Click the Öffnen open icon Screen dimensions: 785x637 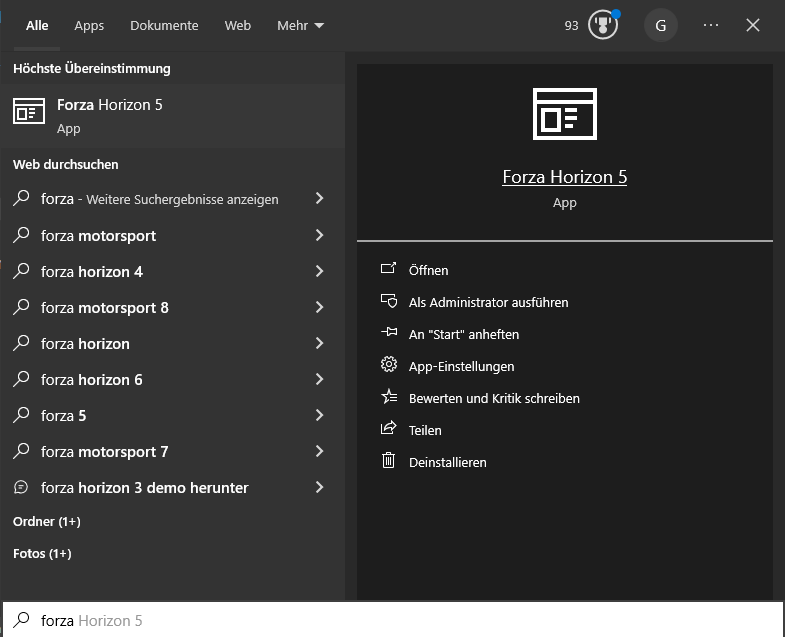pos(388,269)
